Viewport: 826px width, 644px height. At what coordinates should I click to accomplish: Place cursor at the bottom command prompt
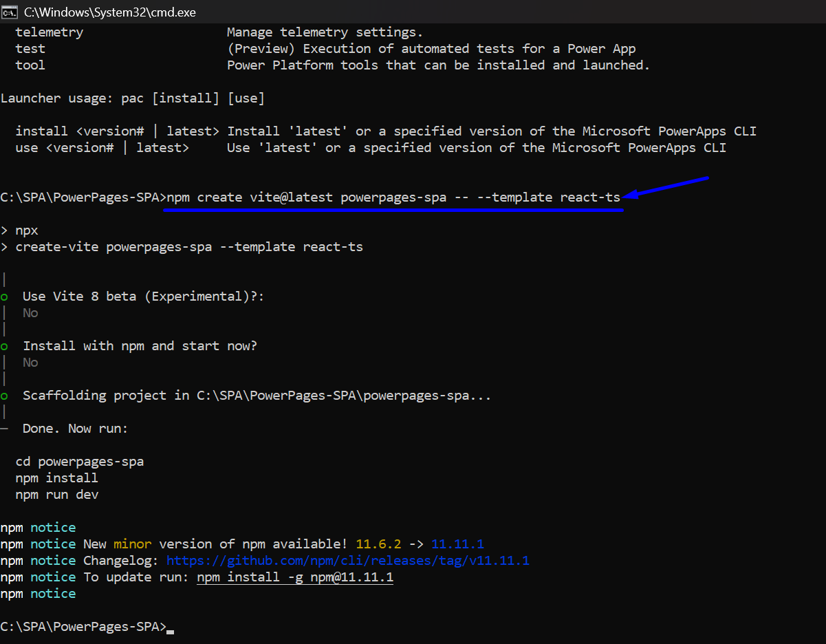(x=171, y=627)
